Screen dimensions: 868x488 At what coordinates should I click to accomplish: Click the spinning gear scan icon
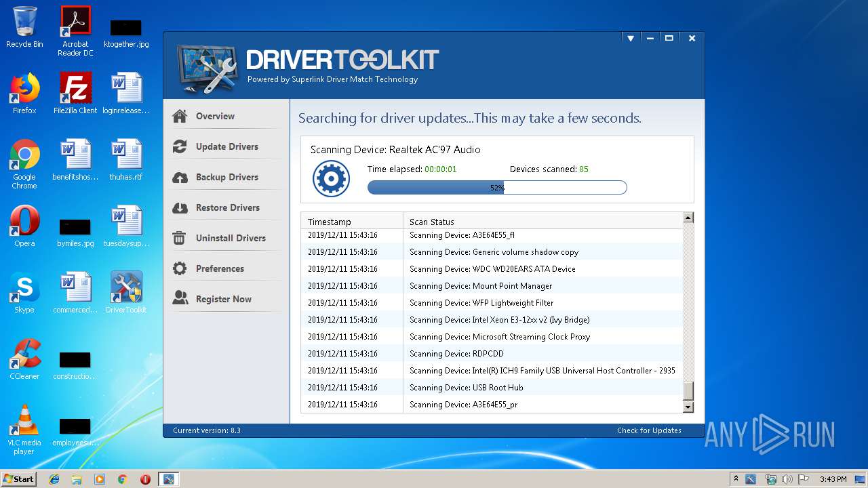pyautogui.click(x=331, y=179)
